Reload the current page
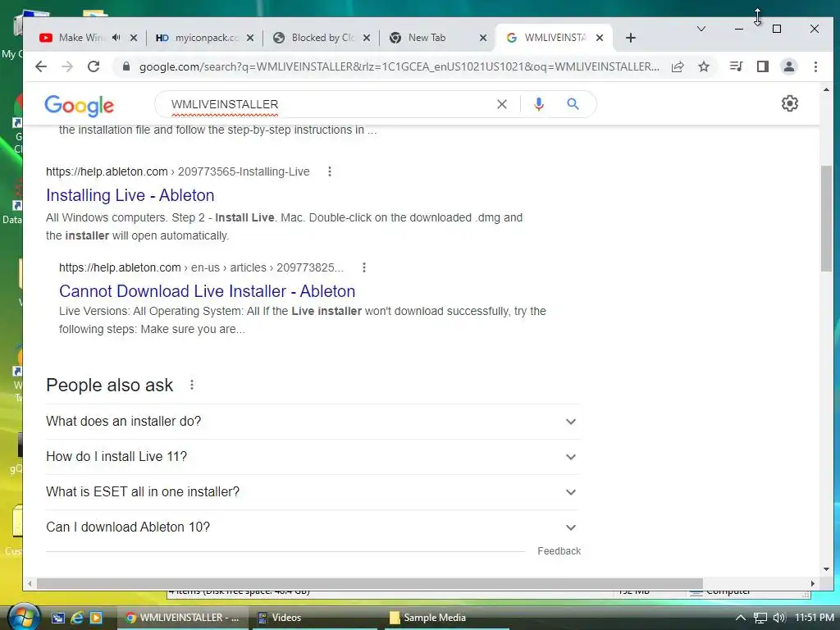 coord(94,66)
